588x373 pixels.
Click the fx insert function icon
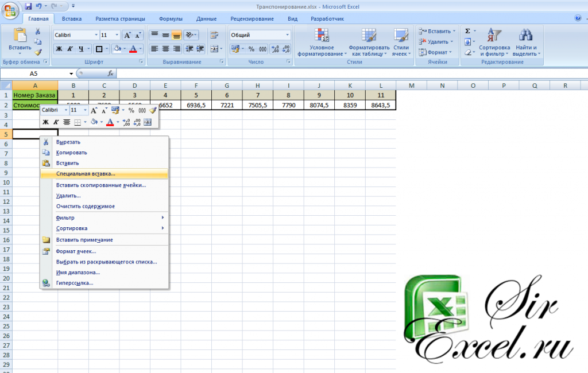pyautogui.click(x=110, y=73)
